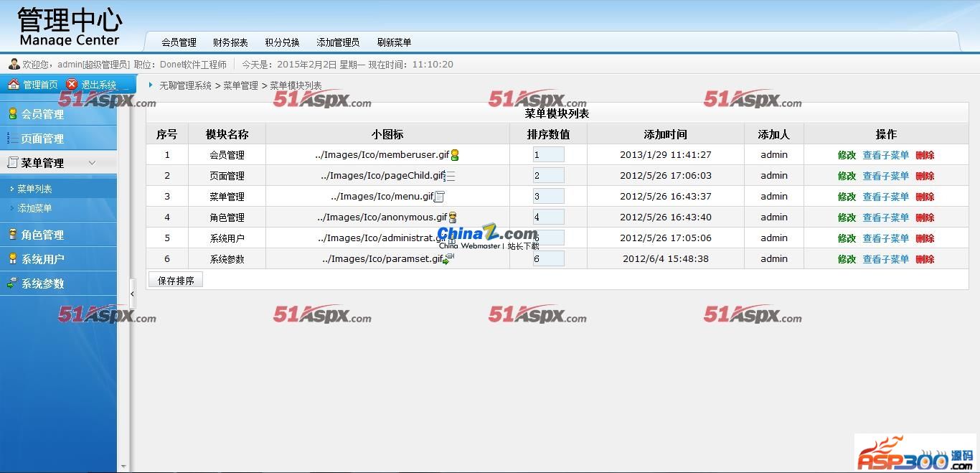This screenshot has height=473, width=980.
Task: Click the 系统参数 sidebar icon
Action: click(12, 283)
